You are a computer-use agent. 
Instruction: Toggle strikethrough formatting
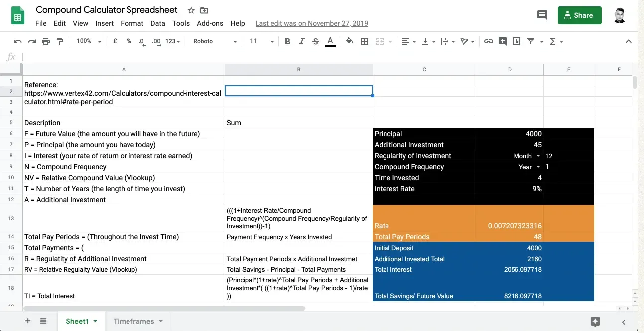(x=315, y=41)
